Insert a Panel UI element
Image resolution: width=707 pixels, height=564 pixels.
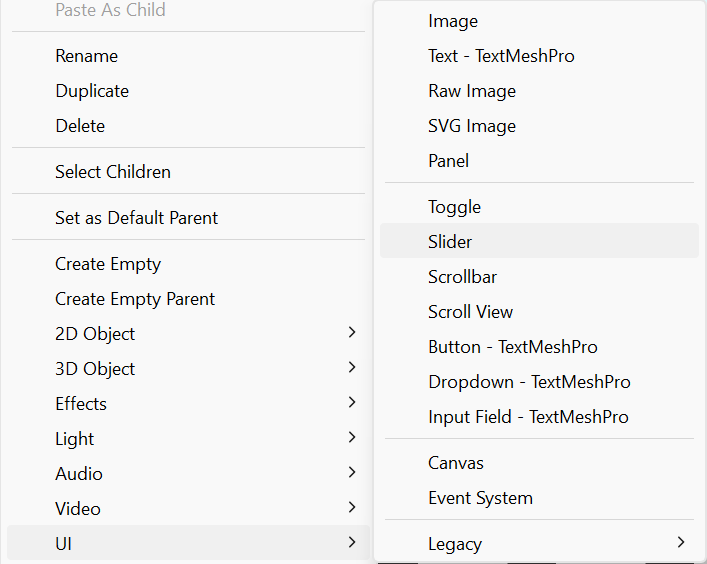point(448,161)
